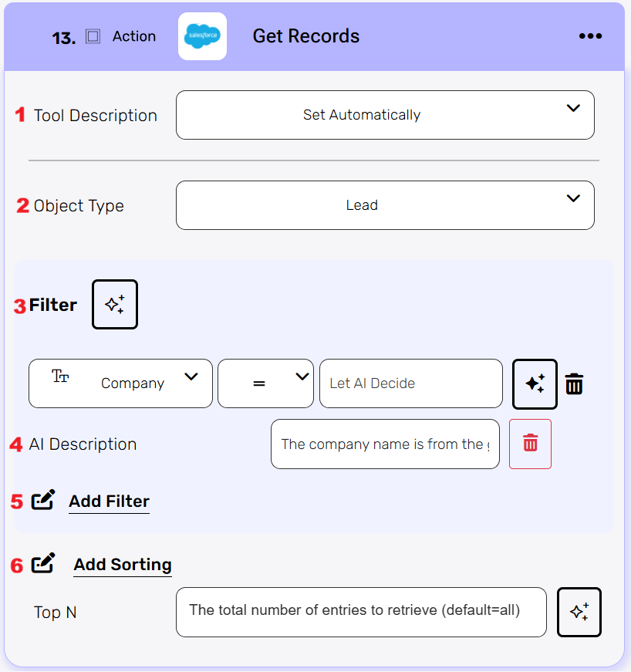Viewport: 631px width, 672px height.
Task: Open the three-dot menu for Get Records
Action: click(x=590, y=36)
